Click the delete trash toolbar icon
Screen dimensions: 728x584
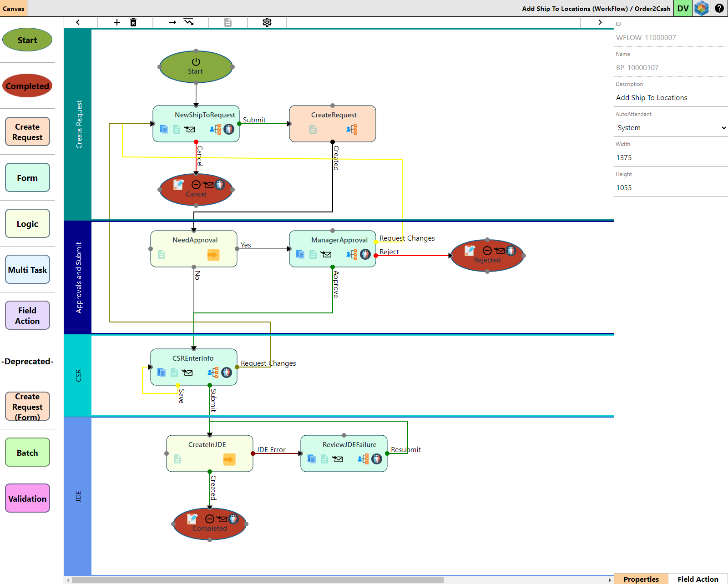133,22
